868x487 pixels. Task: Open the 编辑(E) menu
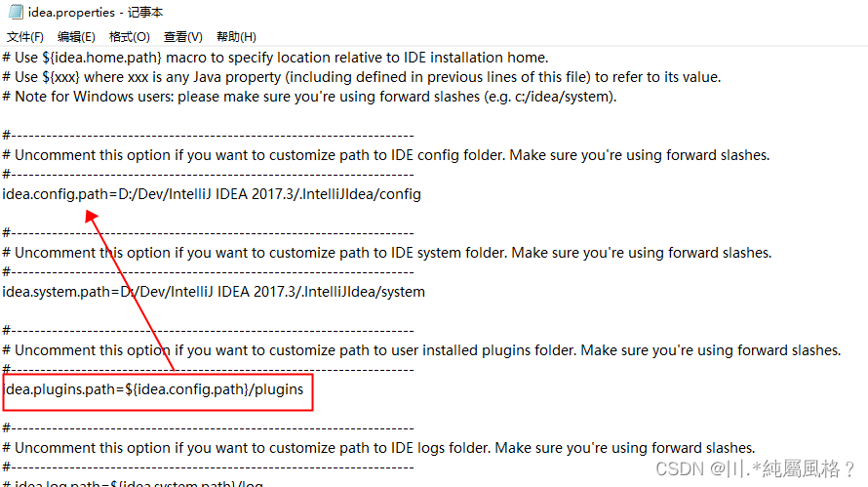tap(76, 36)
